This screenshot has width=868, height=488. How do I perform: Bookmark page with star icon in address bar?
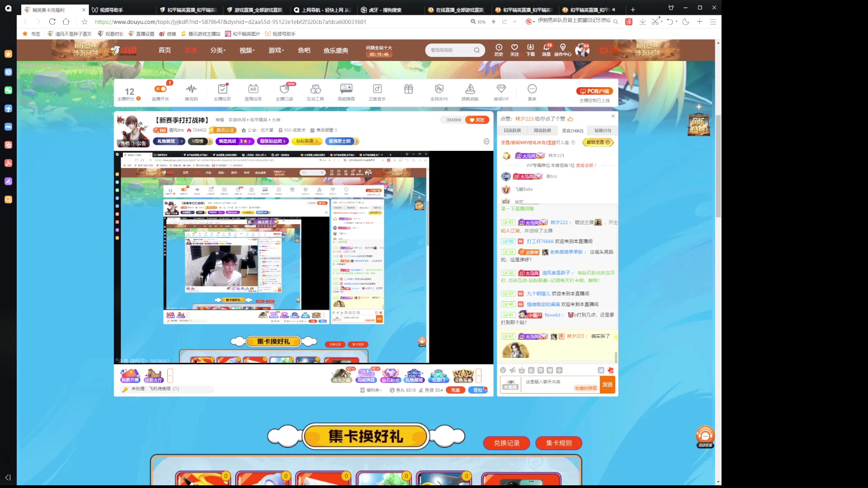(x=85, y=22)
